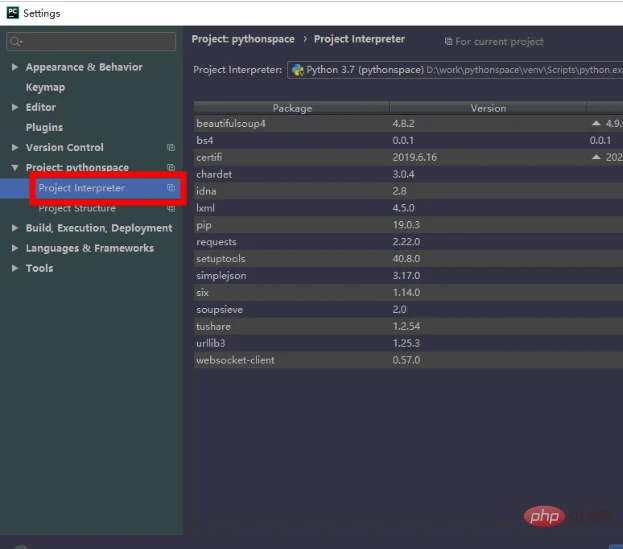Click the copy icon next to Project Interpreter
623x549 pixels.
pos(171,188)
